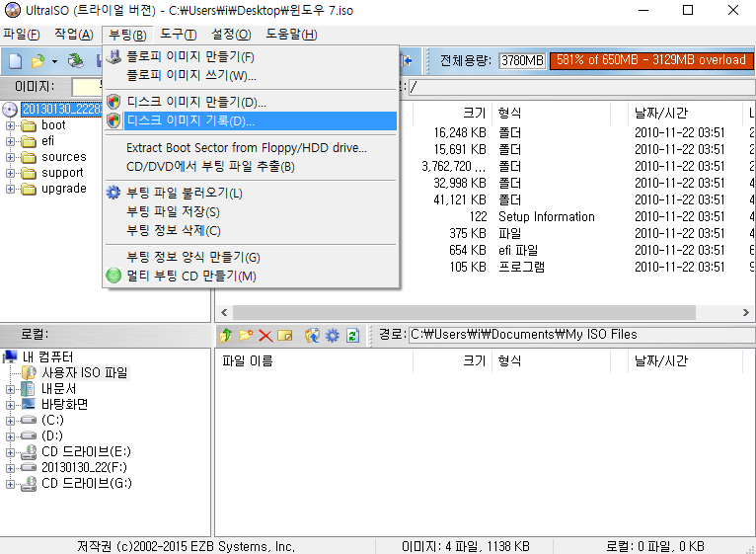Select the sources folder in image tree
Screen dimensions: 756x554
[63, 157]
